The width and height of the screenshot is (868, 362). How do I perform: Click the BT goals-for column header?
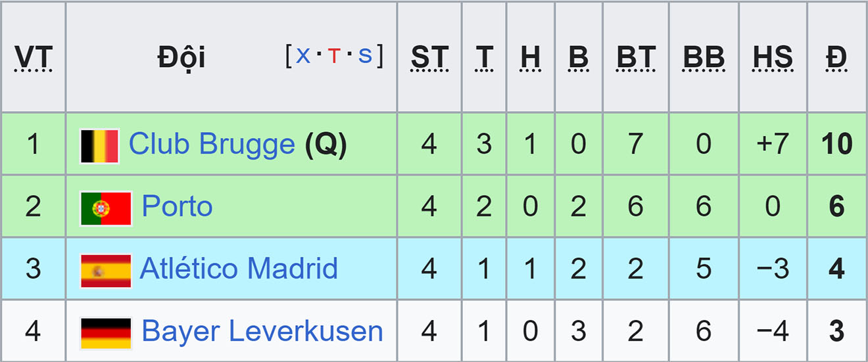(636, 58)
